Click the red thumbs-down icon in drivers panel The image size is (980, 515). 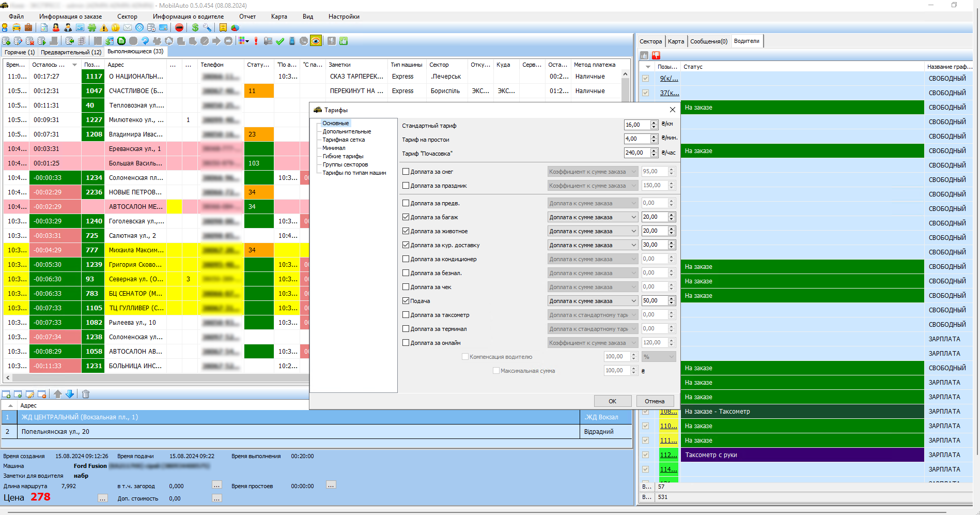click(656, 55)
